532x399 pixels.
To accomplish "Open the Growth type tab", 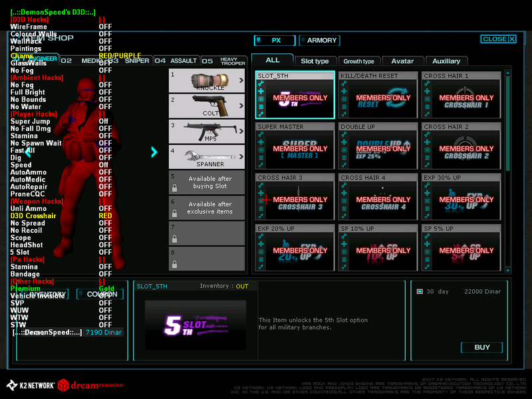I will pyautogui.click(x=358, y=61).
